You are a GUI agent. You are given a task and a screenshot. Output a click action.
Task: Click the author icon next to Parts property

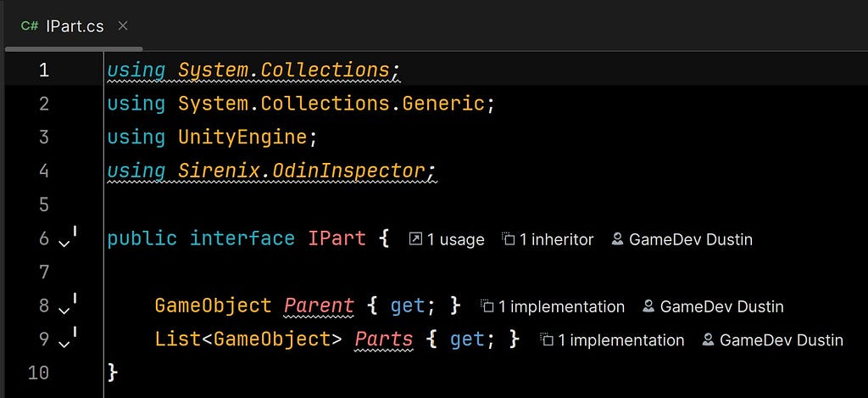click(708, 339)
